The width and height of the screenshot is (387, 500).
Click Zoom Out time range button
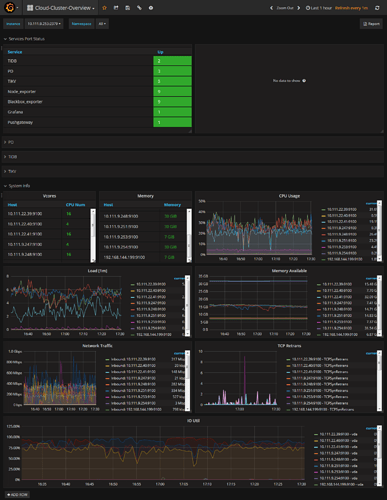(x=285, y=8)
